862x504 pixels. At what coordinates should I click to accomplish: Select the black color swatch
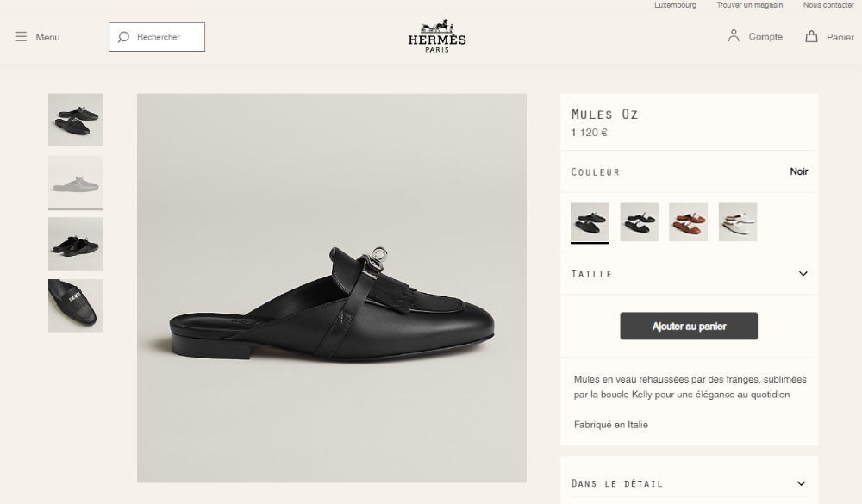click(x=590, y=222)
